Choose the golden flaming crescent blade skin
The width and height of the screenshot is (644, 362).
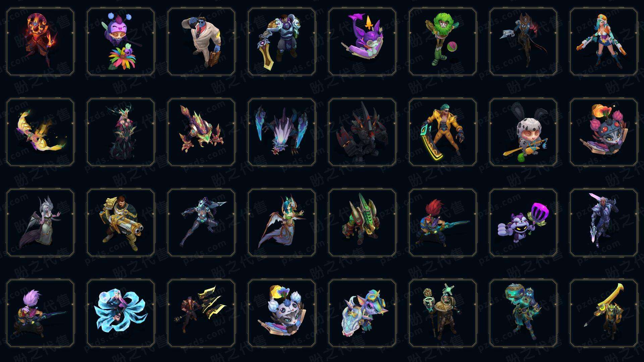pos(40,132)
